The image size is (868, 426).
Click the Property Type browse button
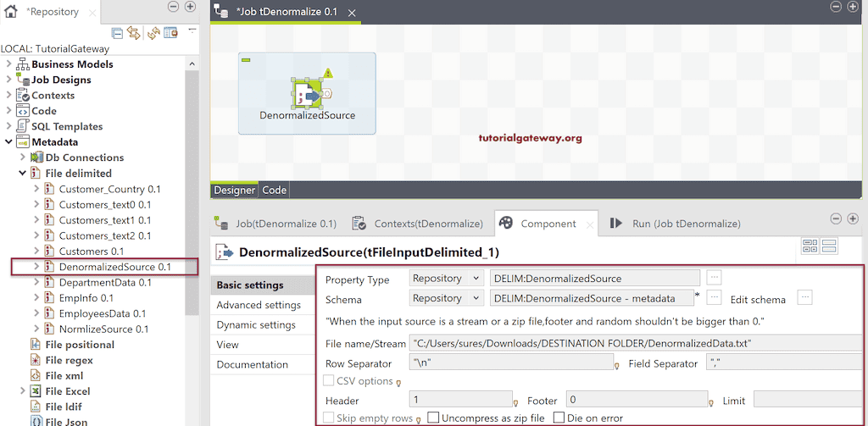click(x=715, y=277)
